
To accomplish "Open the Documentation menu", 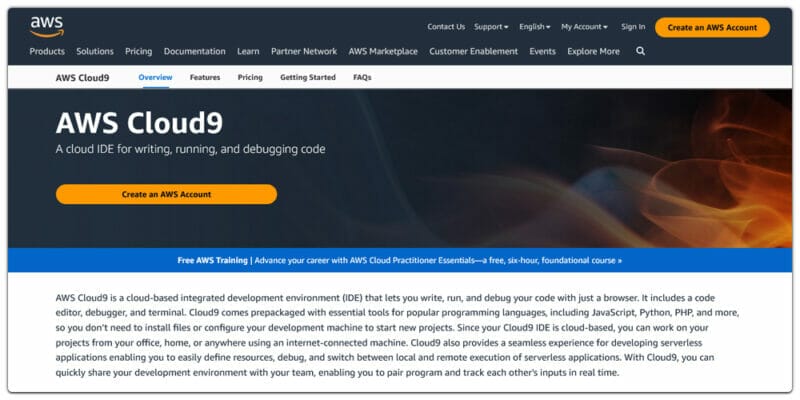I will click(x=194, y=52).
